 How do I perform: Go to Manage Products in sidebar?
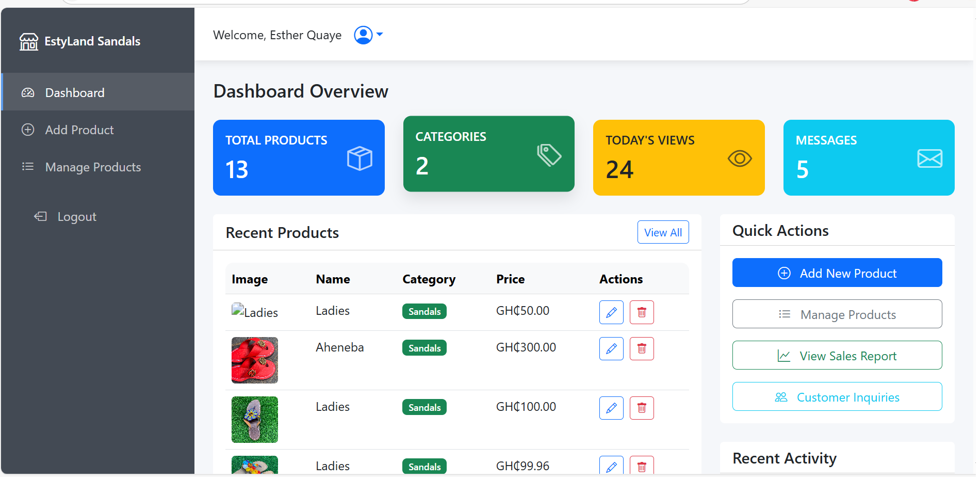pos(93,167)
